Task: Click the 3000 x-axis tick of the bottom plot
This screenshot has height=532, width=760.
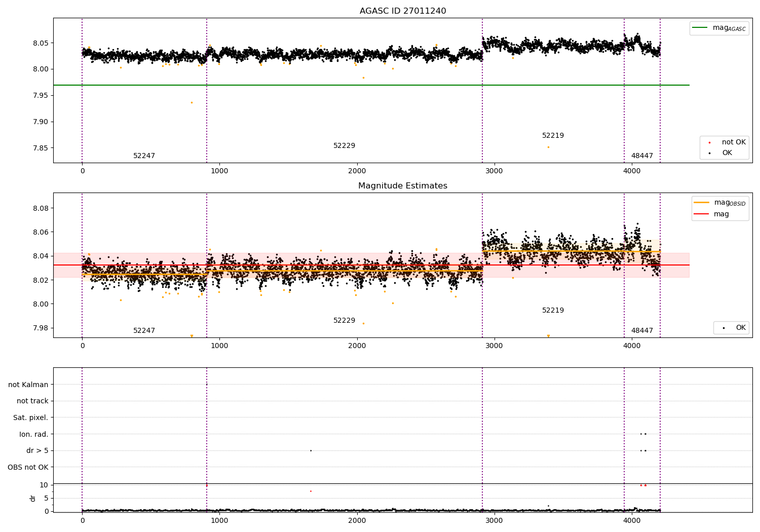Action: [x=494, y=521]
